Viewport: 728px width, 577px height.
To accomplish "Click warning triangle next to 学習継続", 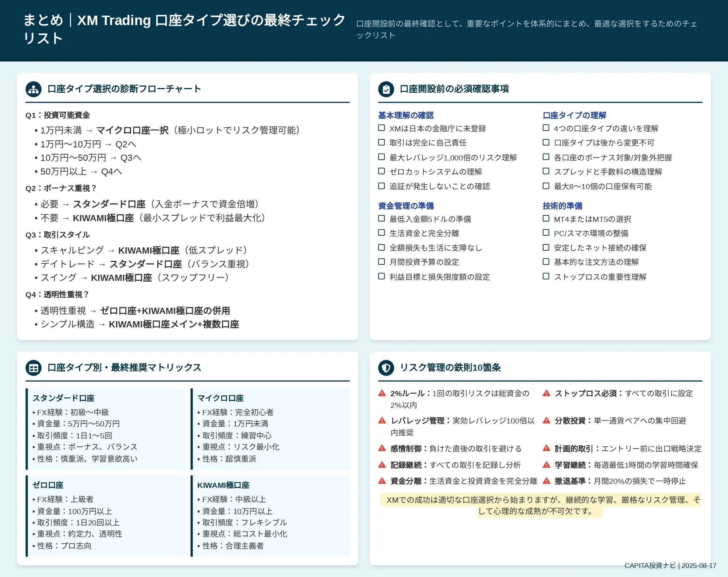I will [546, 465].
